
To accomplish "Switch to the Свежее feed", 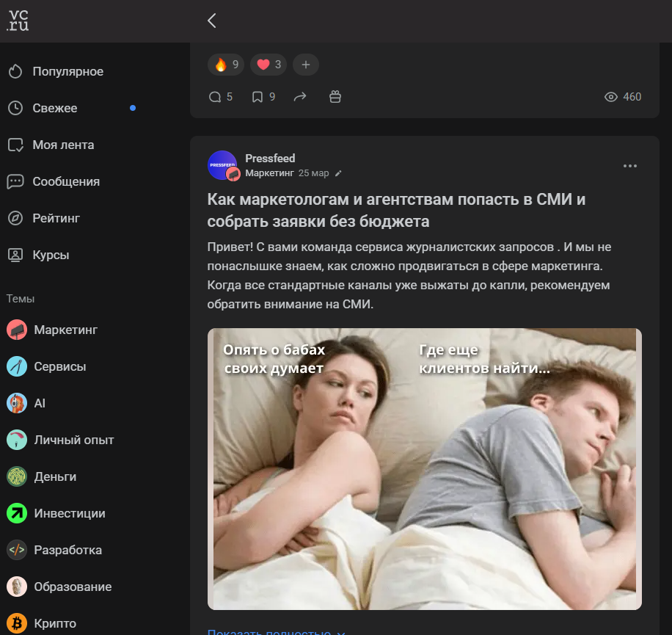I will point(56,108).
